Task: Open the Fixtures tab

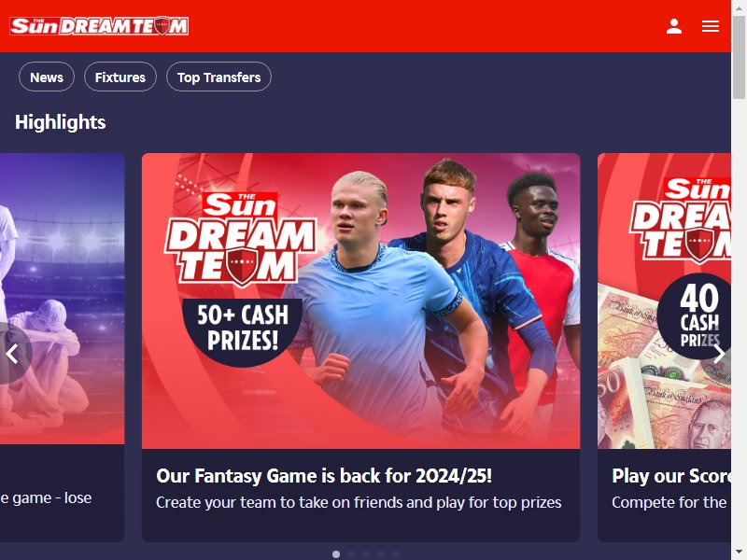Action: (x=120, y=77)
